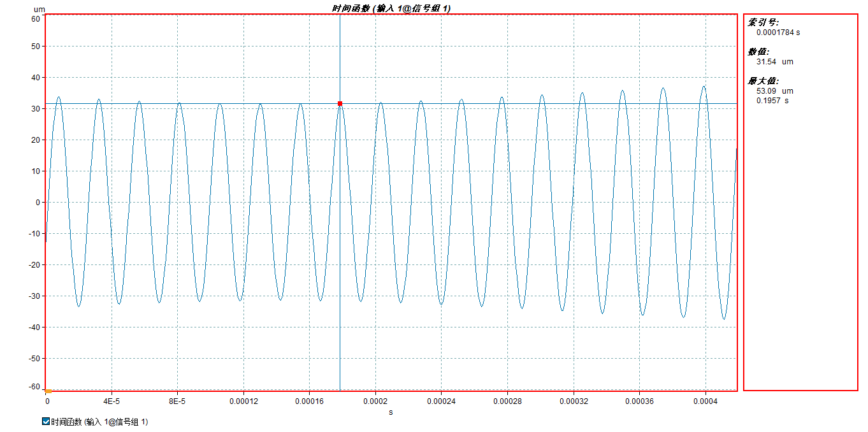Click the 0.0002 tick label on the X axis

pos(375,402)
